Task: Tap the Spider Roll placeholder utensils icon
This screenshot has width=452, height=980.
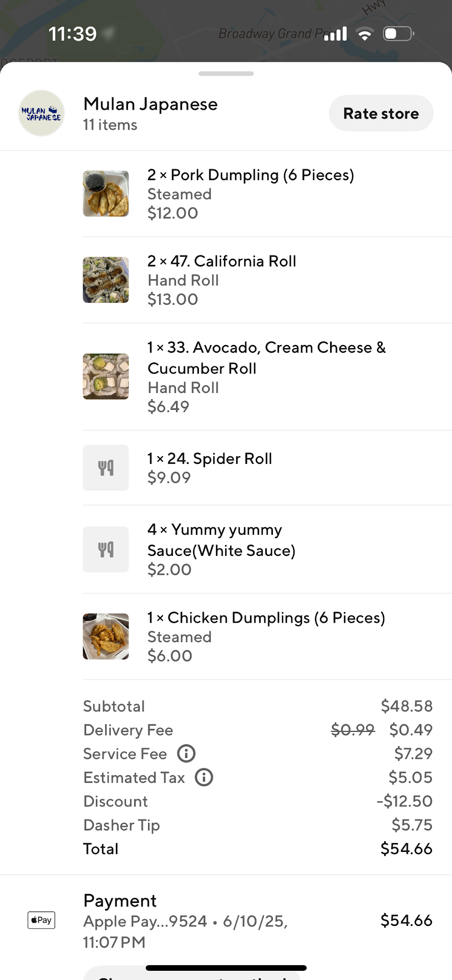Action: (106, 468)
